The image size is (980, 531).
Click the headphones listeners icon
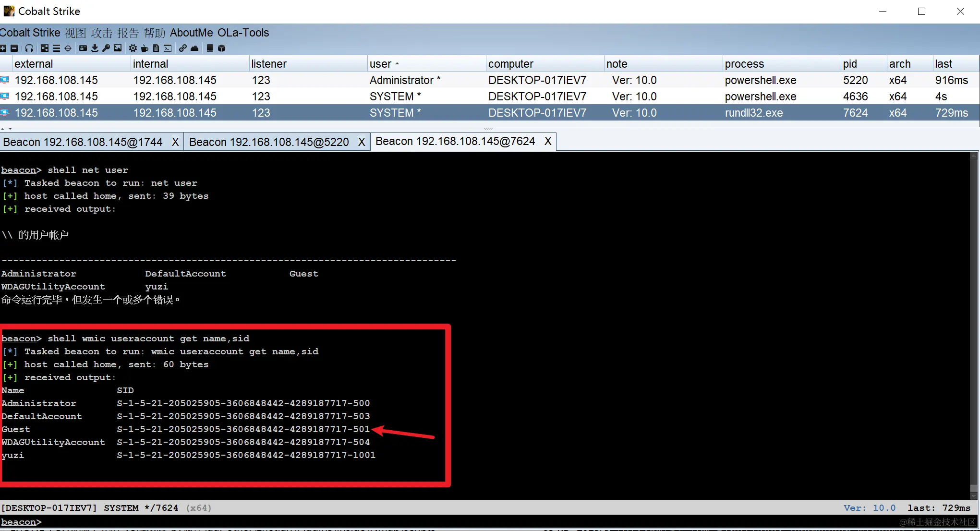tap(29, 48)
